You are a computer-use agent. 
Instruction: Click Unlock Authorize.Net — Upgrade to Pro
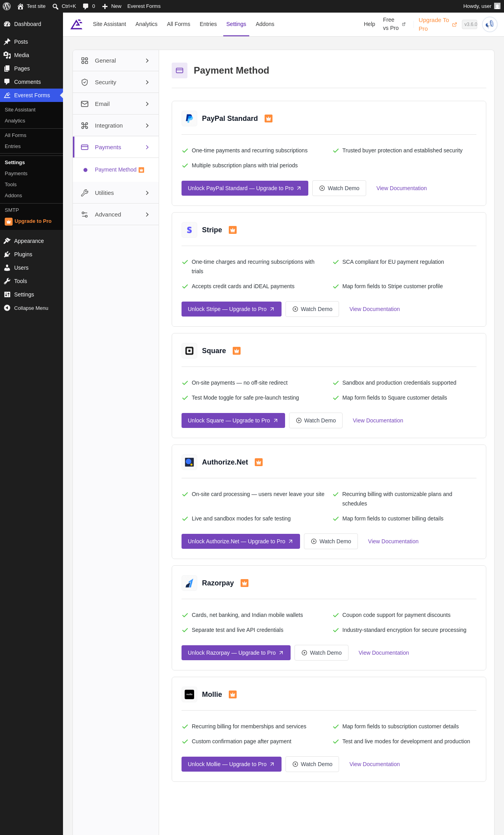tap(241, 541)
